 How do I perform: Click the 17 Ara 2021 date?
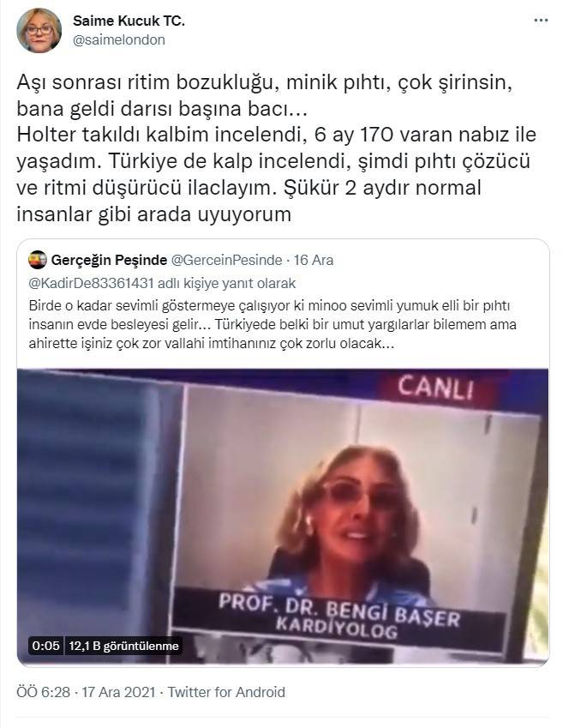click(x=118, y=692)
